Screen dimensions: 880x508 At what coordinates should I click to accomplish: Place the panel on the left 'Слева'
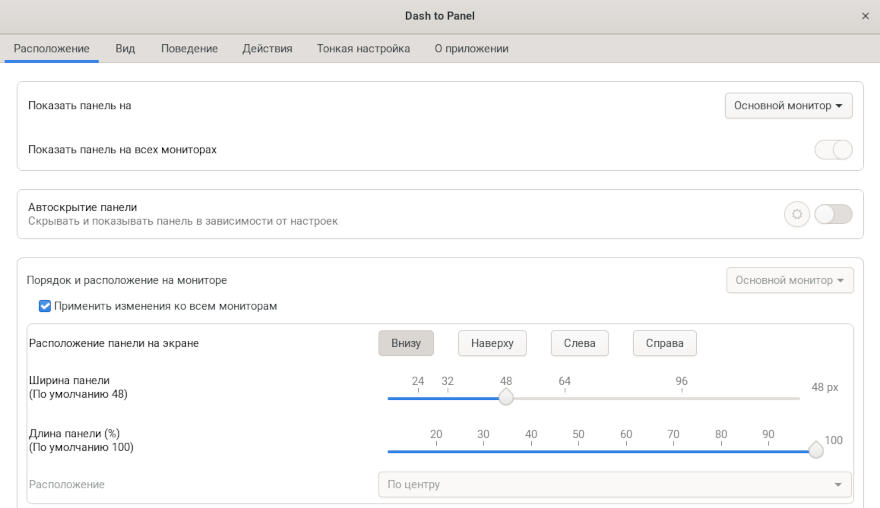tap(580, 343)
